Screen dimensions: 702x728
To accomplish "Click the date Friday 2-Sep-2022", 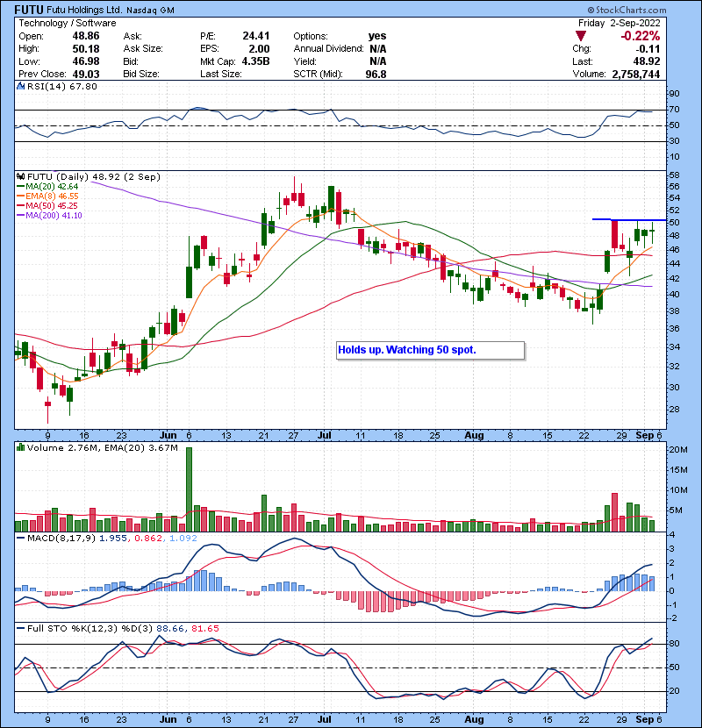I will pyautogui.click(x=619, y=23).
